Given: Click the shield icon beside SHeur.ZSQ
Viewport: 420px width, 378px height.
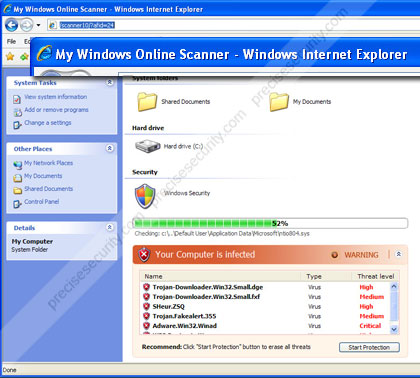Looking at the screenshot, I should (146, 306).
